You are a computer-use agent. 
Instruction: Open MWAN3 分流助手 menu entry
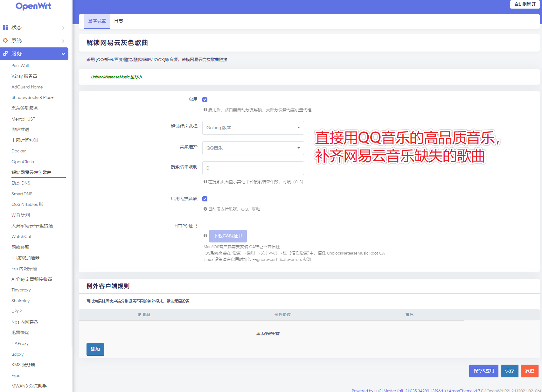click(x=29, y=386)
